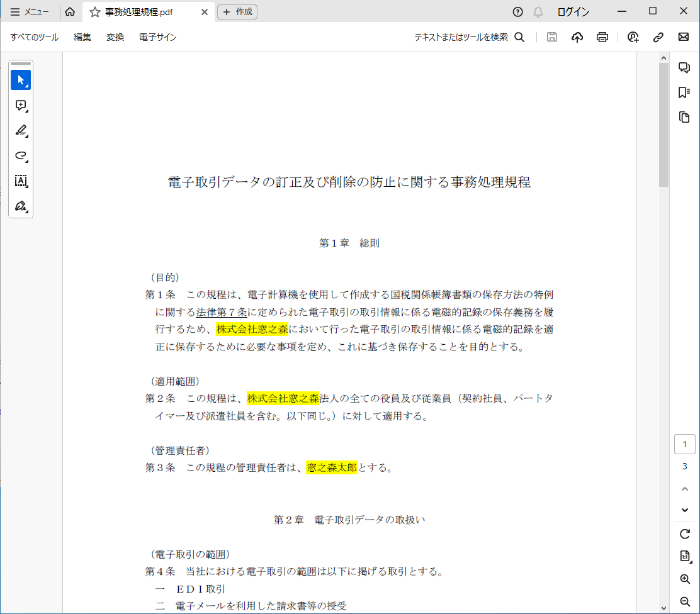Pick the freehand drawing tool
700x614 pixels.
tap(21, 156)
